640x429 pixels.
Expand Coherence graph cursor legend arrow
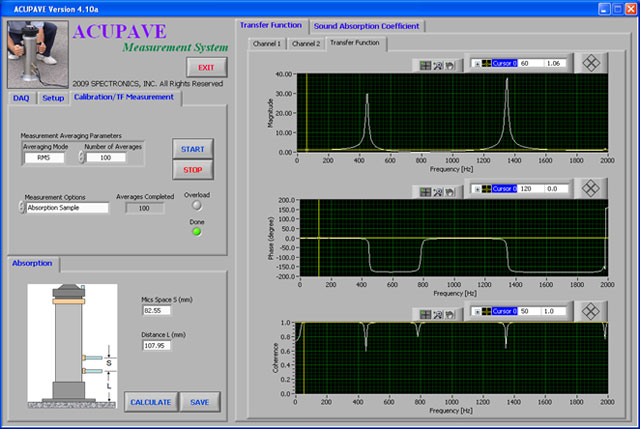point(477,312)
